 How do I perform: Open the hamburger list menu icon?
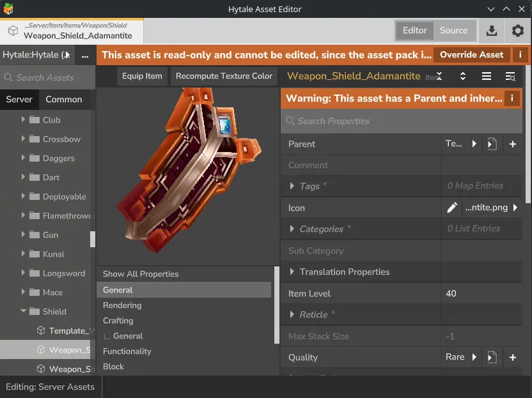click(x=487, y=76)
